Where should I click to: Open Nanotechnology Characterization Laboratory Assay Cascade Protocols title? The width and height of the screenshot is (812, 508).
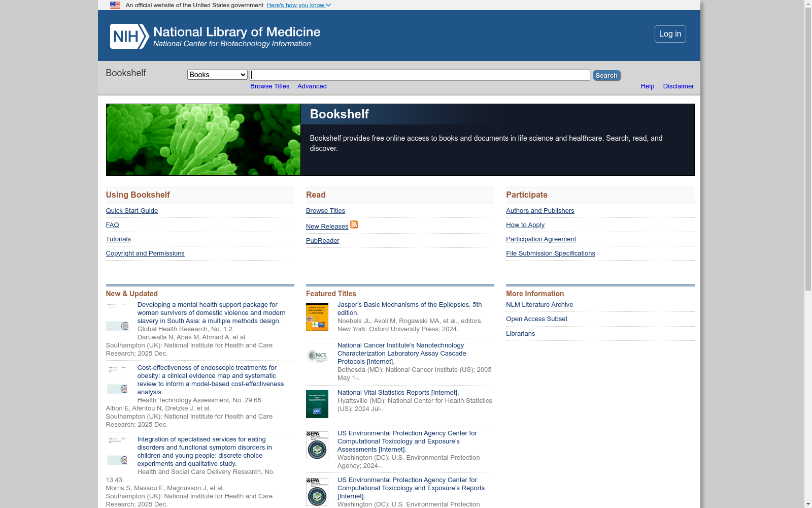(x=401, y=354)
